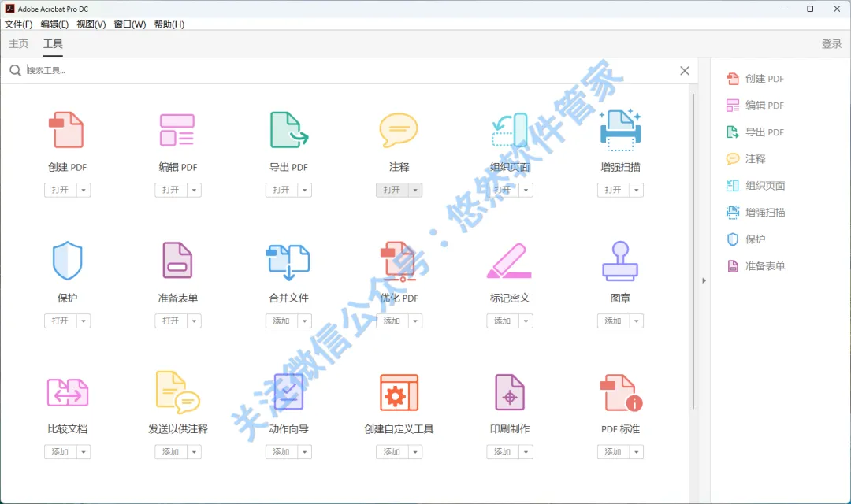Select 组织页面 in right sidebar
The width and height of the screenshot is (851, 504).
point(756,186)
